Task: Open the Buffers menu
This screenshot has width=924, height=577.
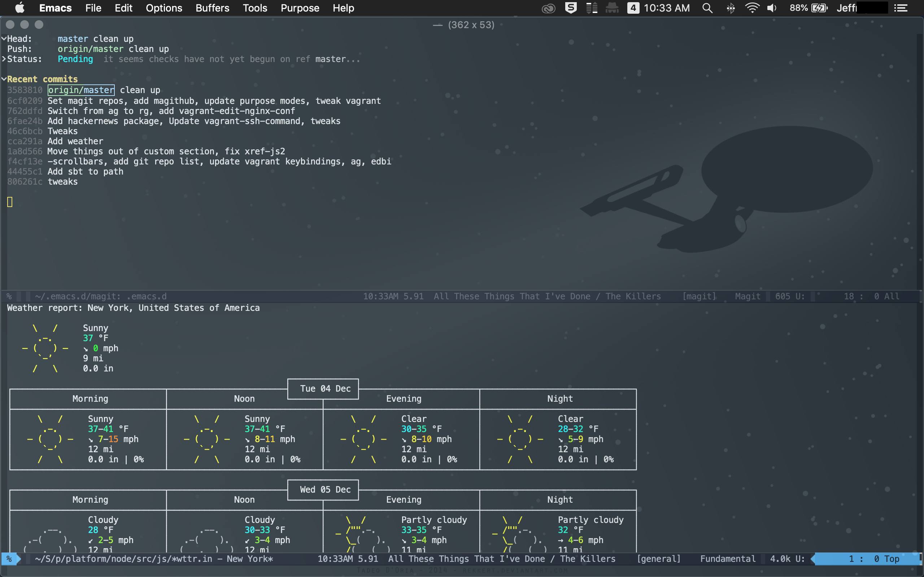Action: click(x=212, y=8)
